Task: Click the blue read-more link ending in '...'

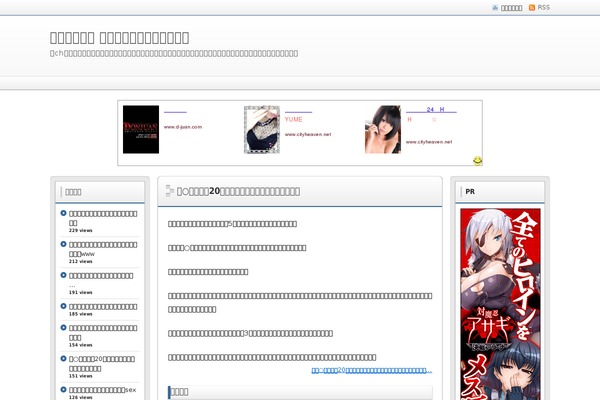Action: [372, 371]
